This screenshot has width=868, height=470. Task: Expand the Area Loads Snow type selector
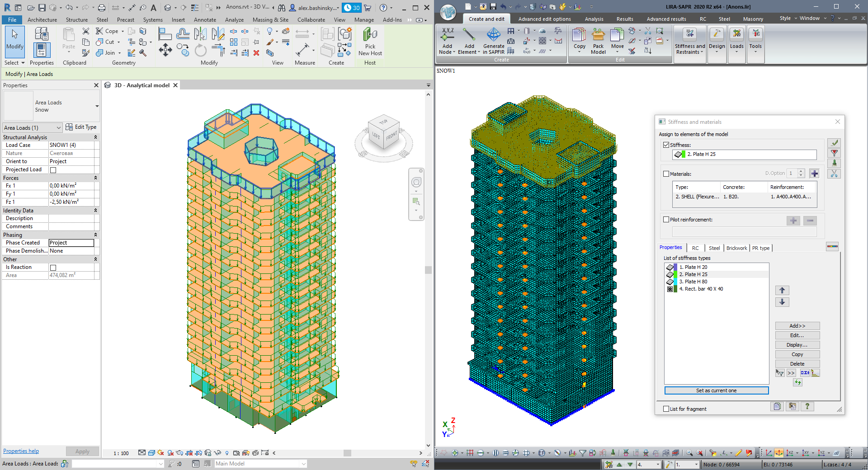click(x=97, y=106)
